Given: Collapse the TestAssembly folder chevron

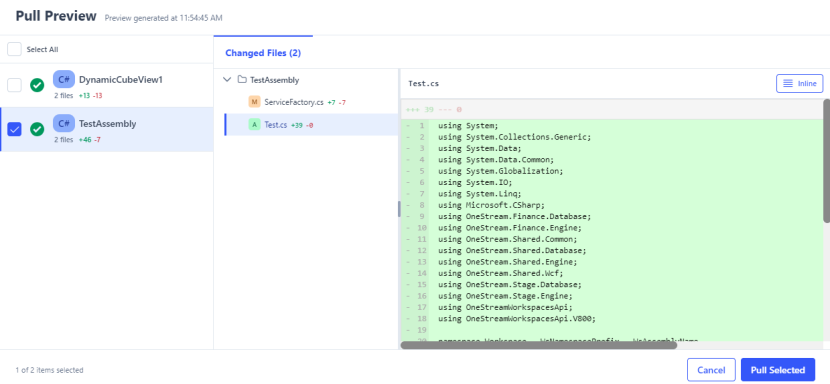Looking at the screenshot, I should [x=227, y=80].
